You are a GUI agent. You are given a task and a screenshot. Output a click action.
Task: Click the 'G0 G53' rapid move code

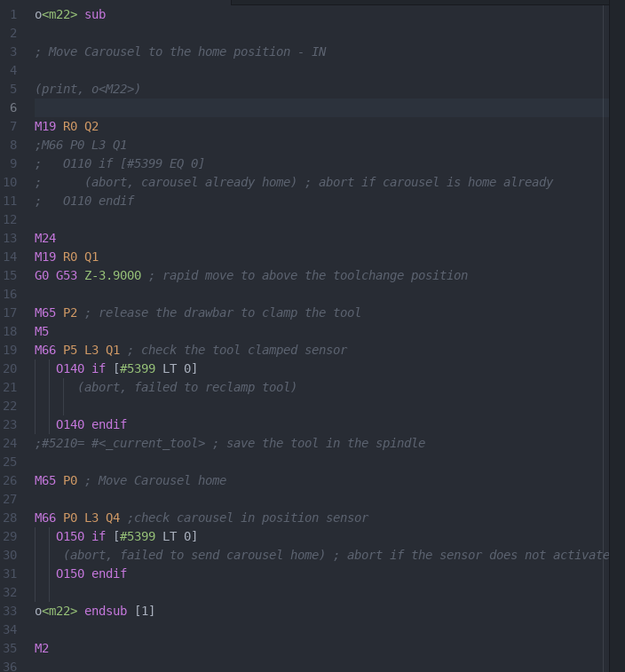point(56,275)
